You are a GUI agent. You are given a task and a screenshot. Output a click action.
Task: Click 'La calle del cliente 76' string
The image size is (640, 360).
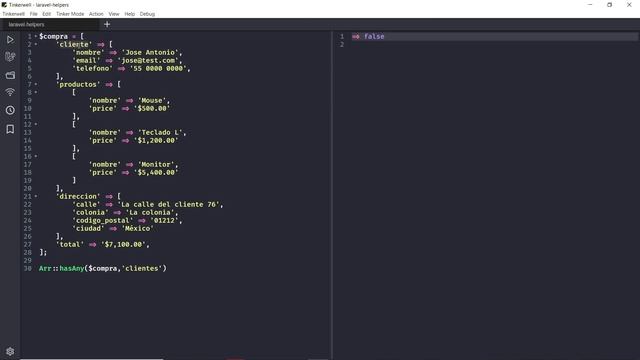168,204
